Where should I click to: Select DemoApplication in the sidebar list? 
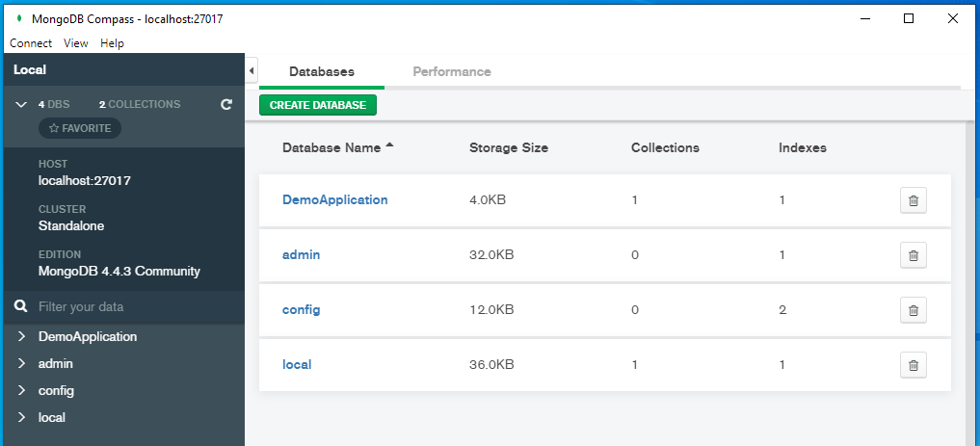tap(88, 337)
